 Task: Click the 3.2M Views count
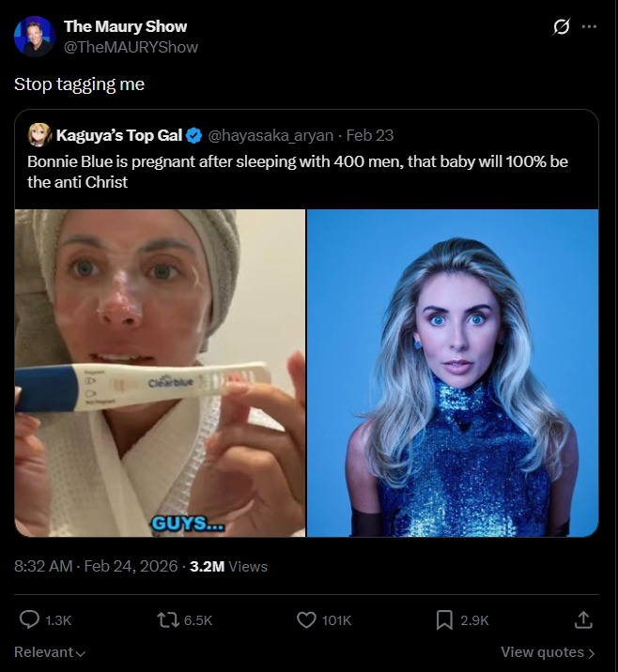pos(228,566)
